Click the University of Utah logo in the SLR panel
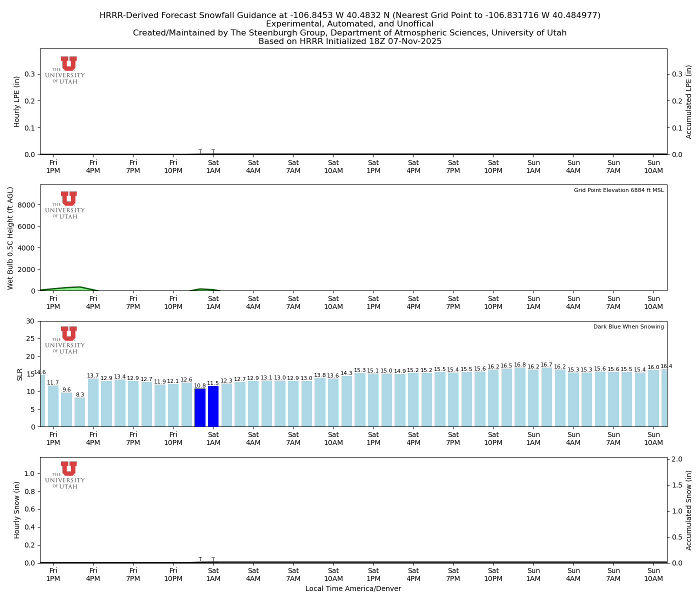The width and height of the screenshot is (700, 600). pos(65,340)
